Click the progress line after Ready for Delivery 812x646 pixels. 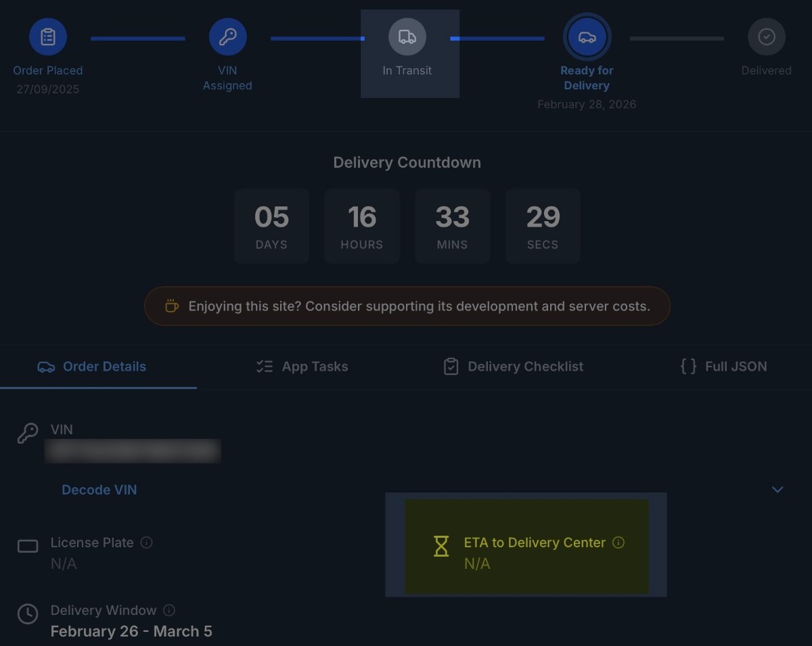[677, 39]
